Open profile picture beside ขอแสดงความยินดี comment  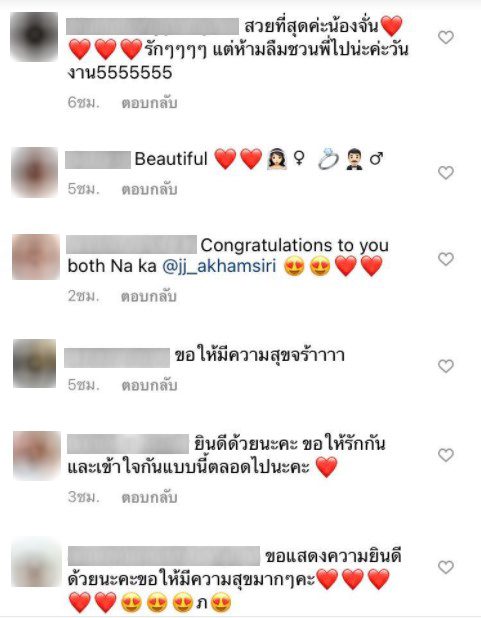point(37,562)
